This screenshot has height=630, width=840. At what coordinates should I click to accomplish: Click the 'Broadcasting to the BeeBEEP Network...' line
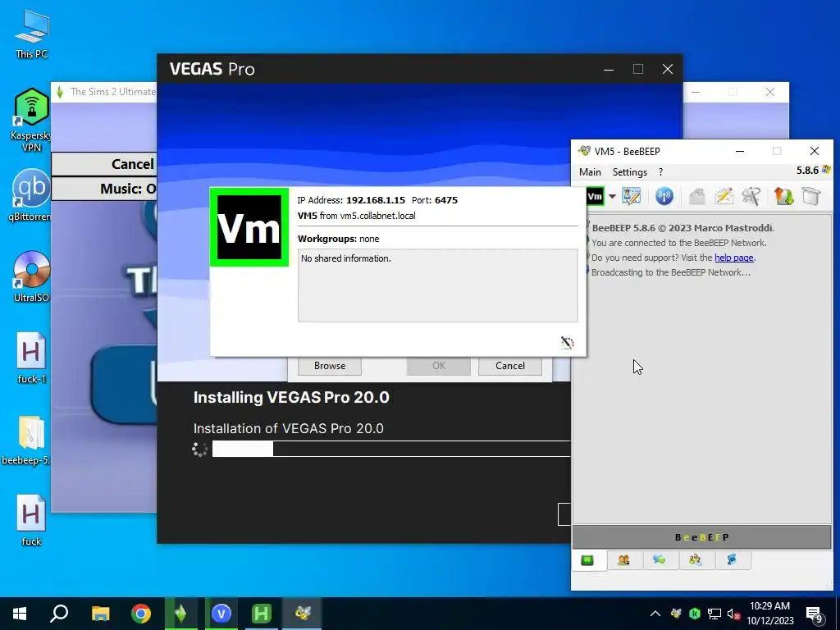(671, 272)
